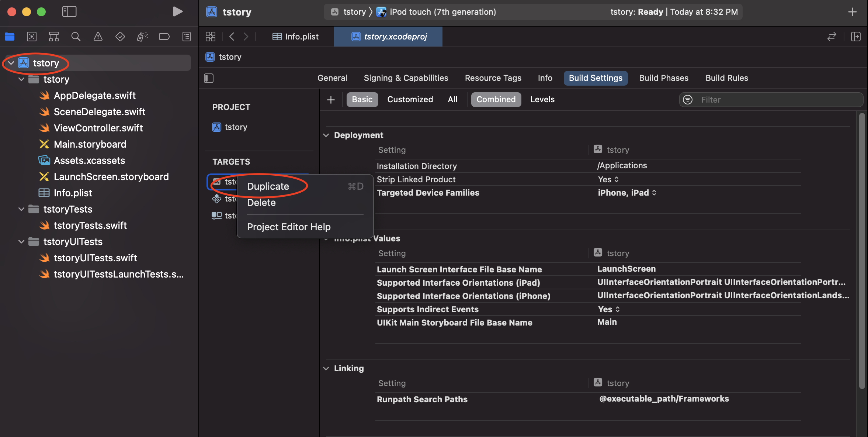
Task: Add editor on right icon
Action: click(855, 37)
